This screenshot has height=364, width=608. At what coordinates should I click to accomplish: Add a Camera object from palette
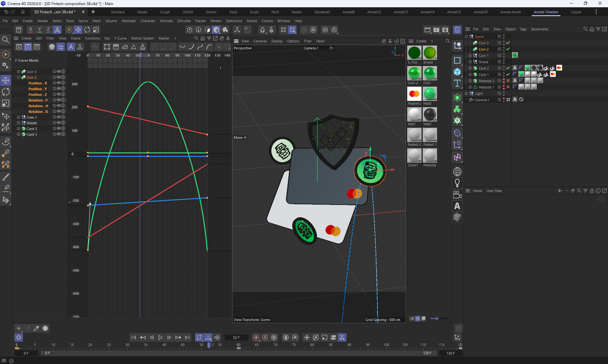[457, 194]
